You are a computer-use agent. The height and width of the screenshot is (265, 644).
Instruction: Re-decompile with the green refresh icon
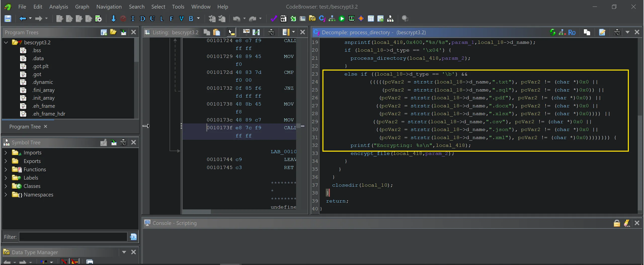pyautogui.click(x=552, y=32)
